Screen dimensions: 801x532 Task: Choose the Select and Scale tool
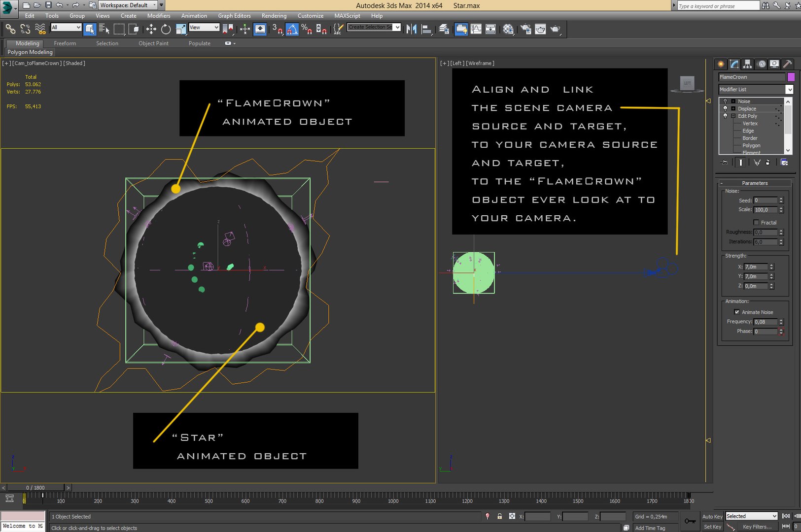181,29
